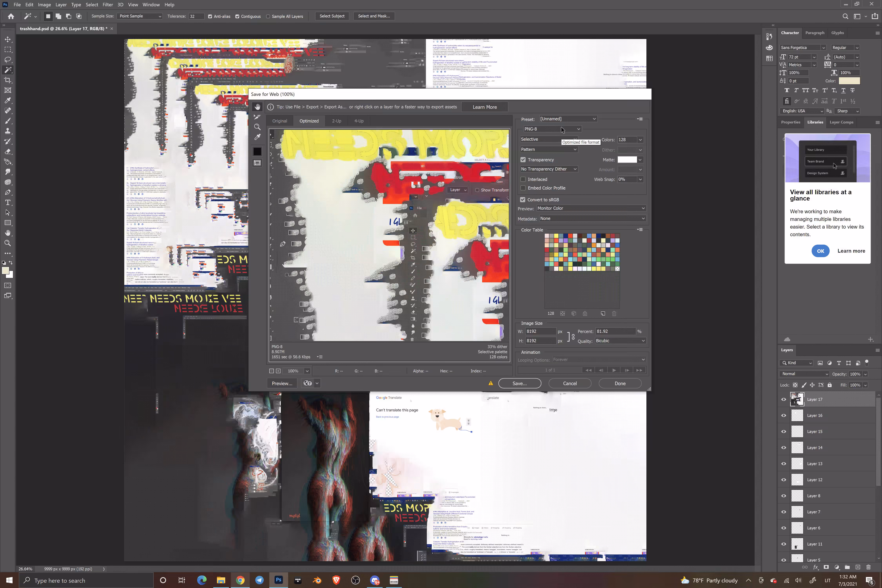Click the Save... button
The width and height of the screenshot is (882, 588).
pos(519,383)
